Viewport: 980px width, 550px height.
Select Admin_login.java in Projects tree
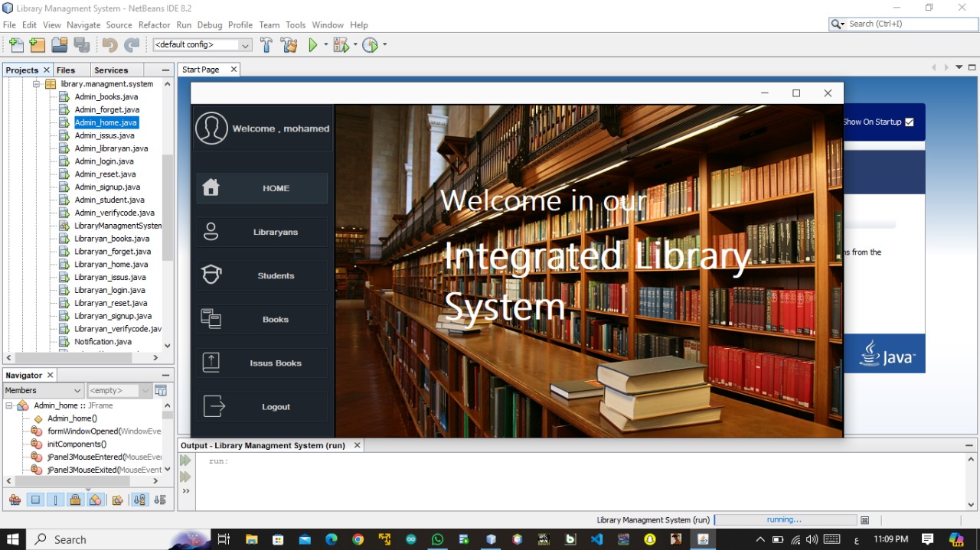tap(104, 161)
